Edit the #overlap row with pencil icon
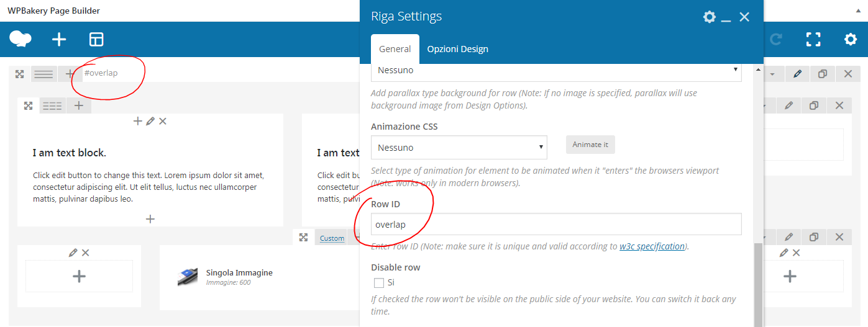 [x=798, y=74]
